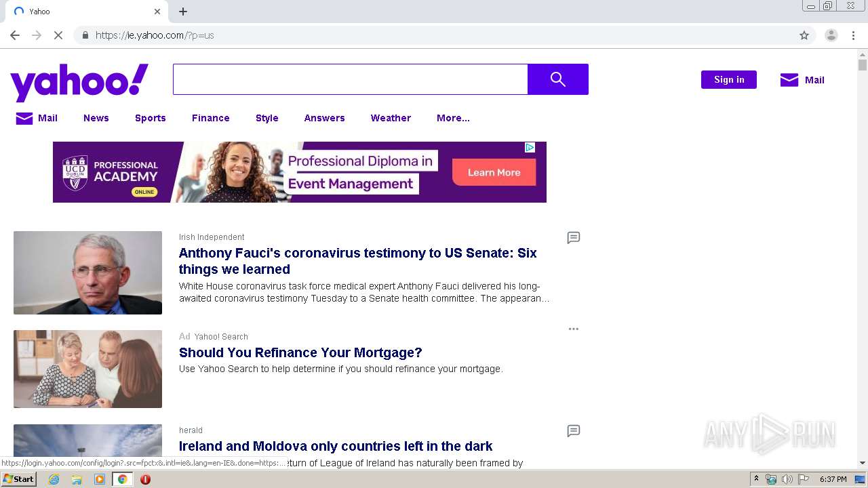Expand the More... navigation menu

[453, 118]
